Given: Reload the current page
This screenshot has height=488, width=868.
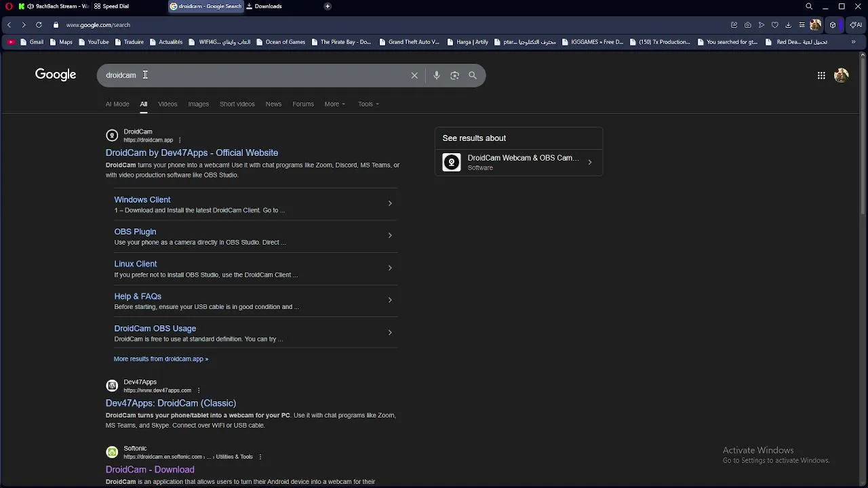Looking at the screenshot, I should (x=39, y=25).
